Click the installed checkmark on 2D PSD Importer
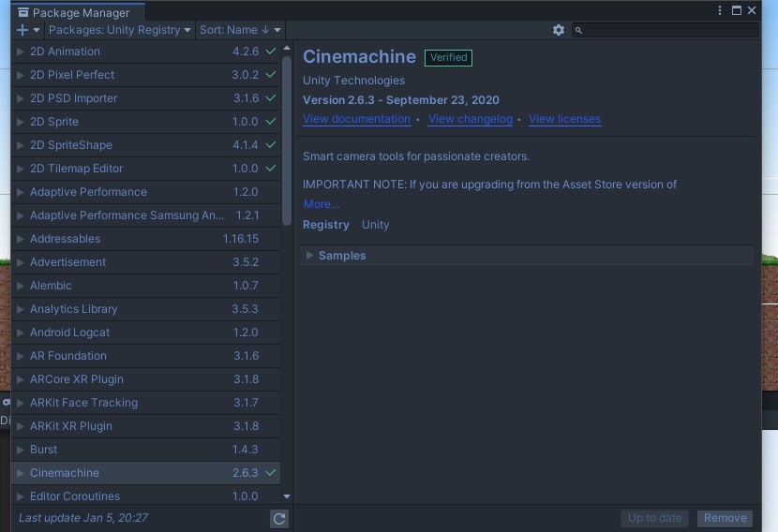The width and height of the screenshot is (778, 532). pos(270,97)
